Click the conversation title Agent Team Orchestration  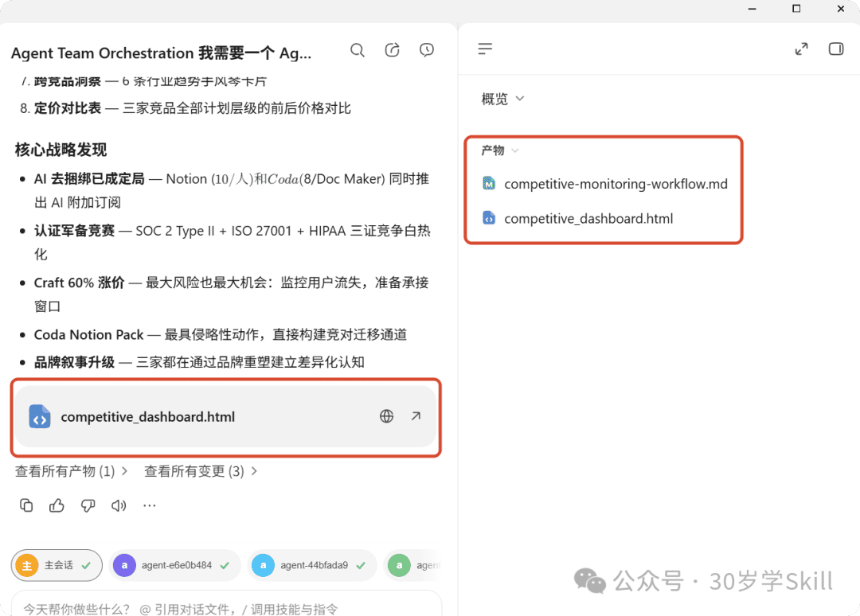161,53
